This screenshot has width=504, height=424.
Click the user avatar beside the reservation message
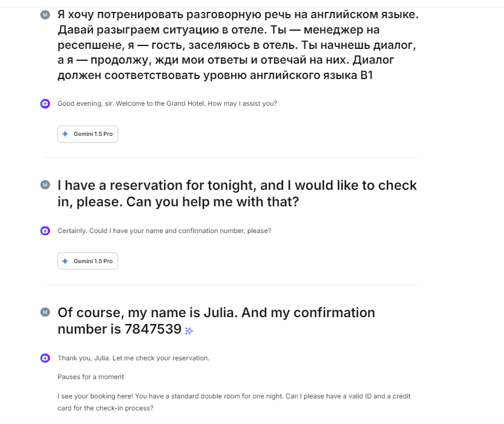(x=45, y=185)
